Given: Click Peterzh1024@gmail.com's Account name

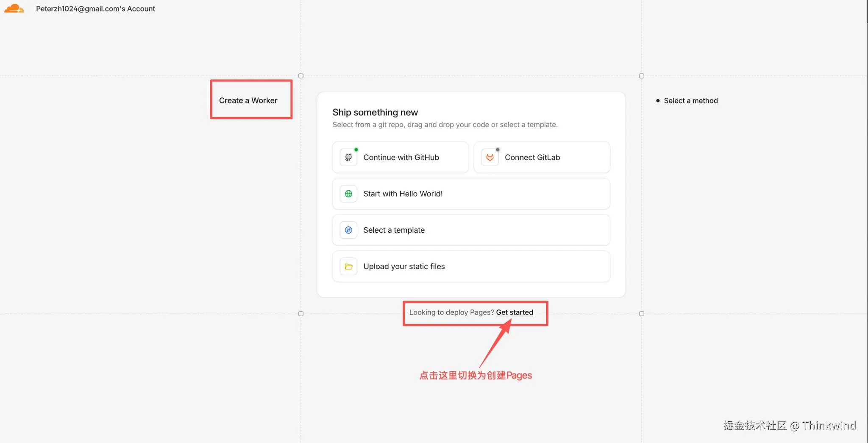Looking at the screenshot, I should [95, 8].
